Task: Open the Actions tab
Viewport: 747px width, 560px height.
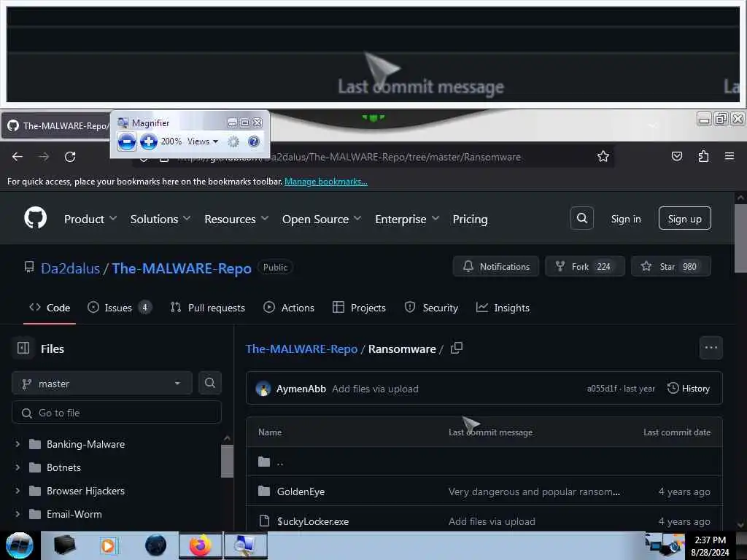Action: tap(289, 308)
